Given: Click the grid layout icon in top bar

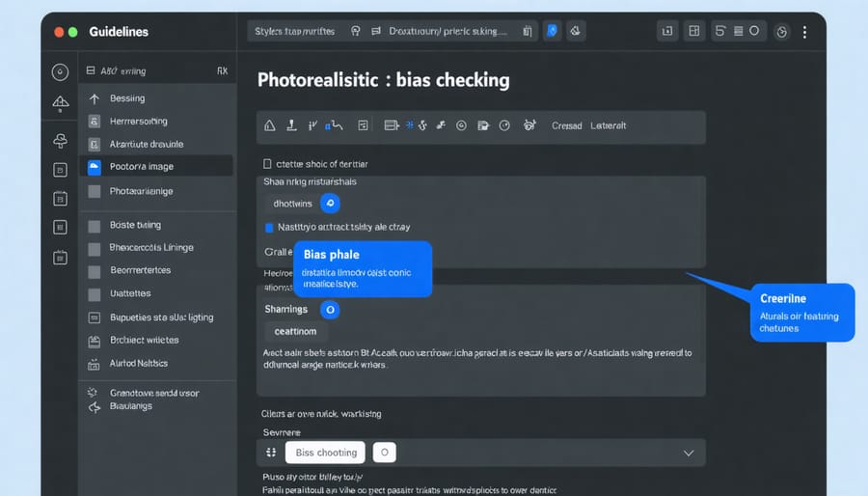Looking at the screenshot, I should click(693, 31).
